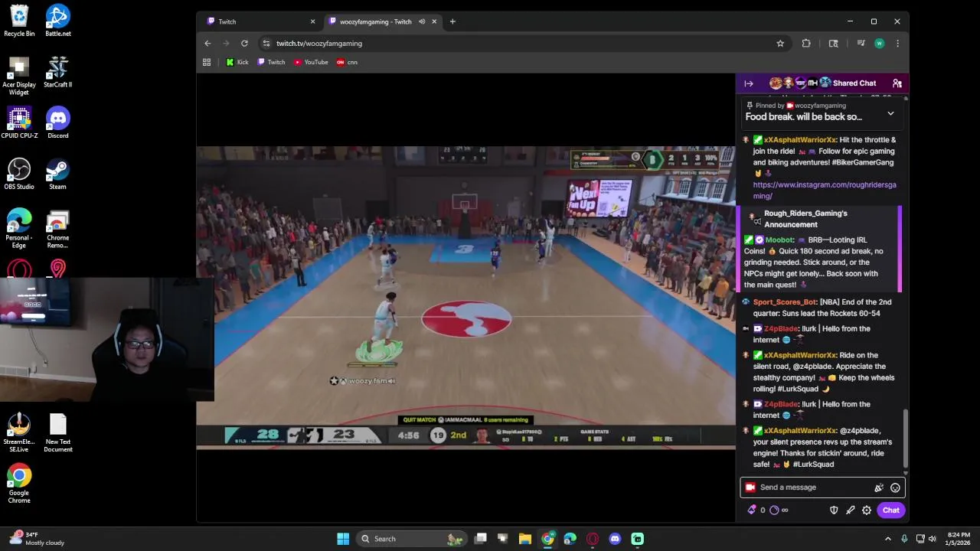
Task: Open File Explorer from taskbar
Action: click(525, 539)
